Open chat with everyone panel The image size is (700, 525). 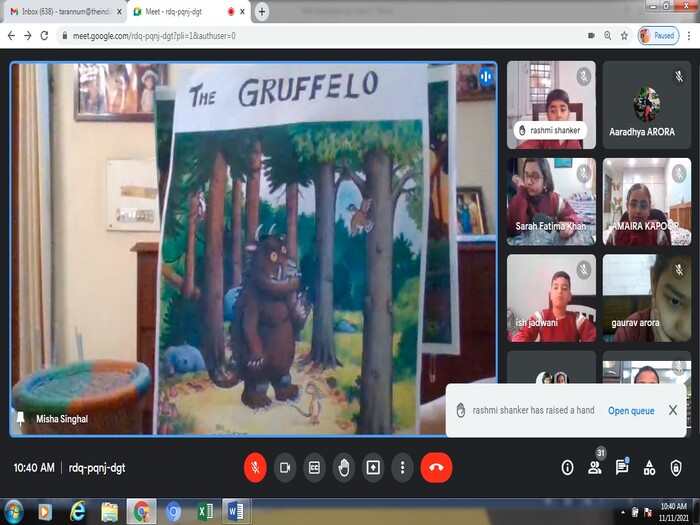click(622, 467)
